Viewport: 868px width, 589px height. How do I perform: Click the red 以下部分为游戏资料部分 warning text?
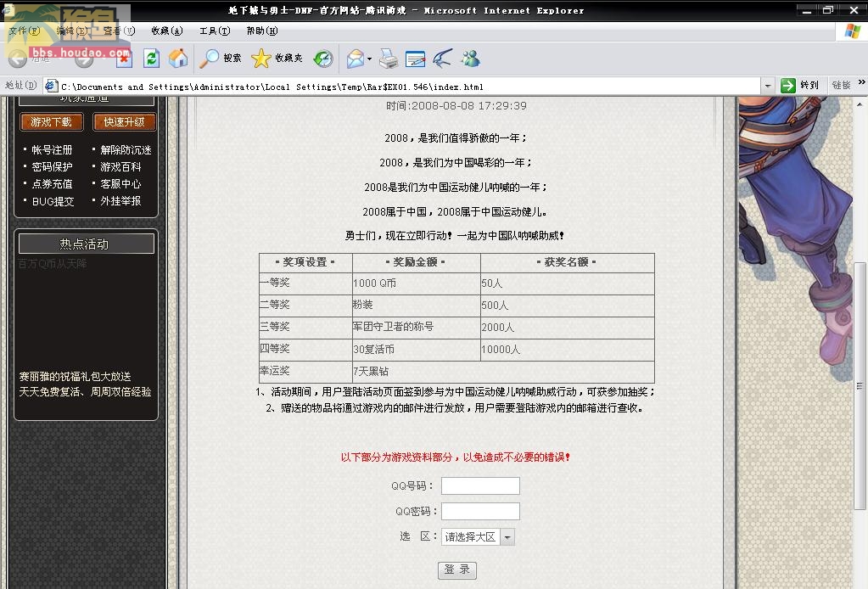click(x=456, y=457)
